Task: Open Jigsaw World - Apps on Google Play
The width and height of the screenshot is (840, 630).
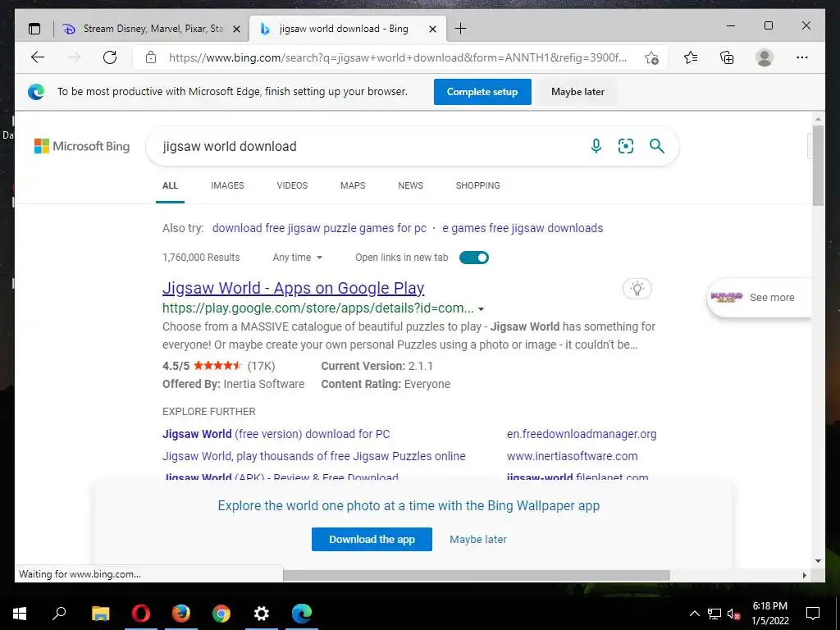Action: (x=293, y=288)
